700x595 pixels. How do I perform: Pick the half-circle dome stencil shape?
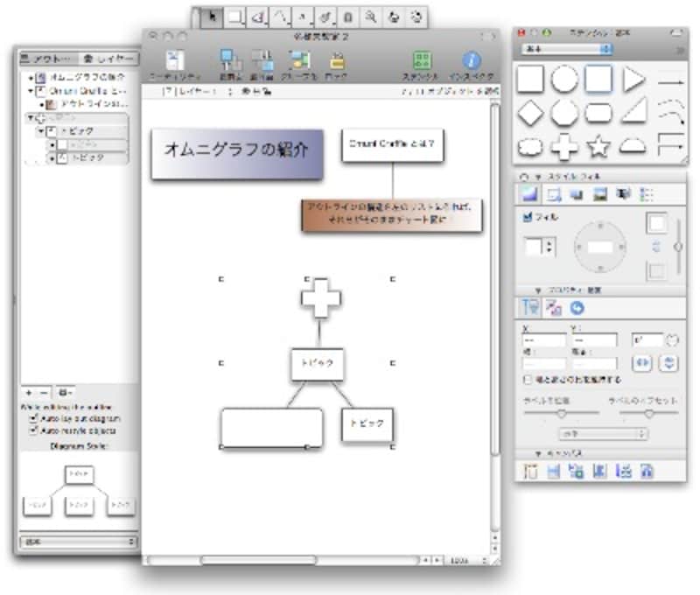[633, 146]
